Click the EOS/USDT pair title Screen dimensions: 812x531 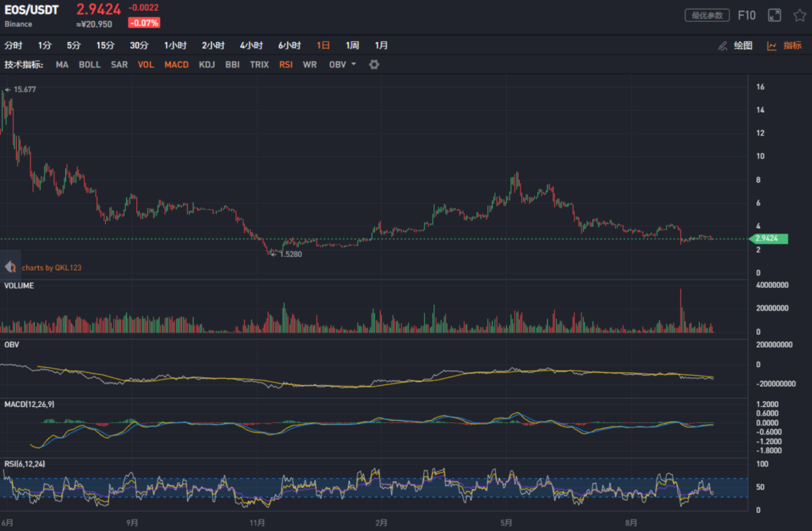[x=31, y=10]
